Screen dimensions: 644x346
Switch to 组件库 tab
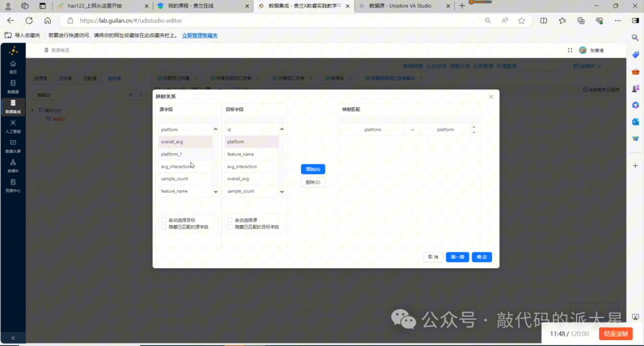point(114,78)
